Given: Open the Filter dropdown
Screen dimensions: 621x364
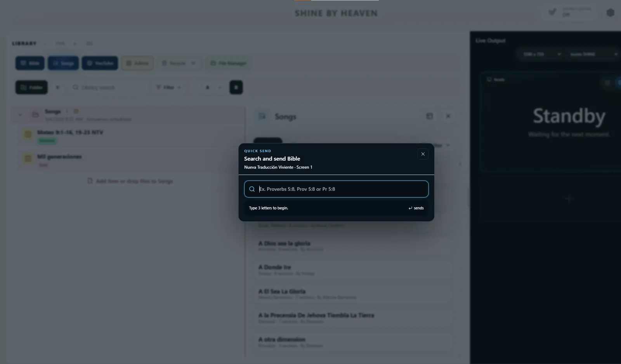Looking at the screenshot, I should [x=169, y=87].
